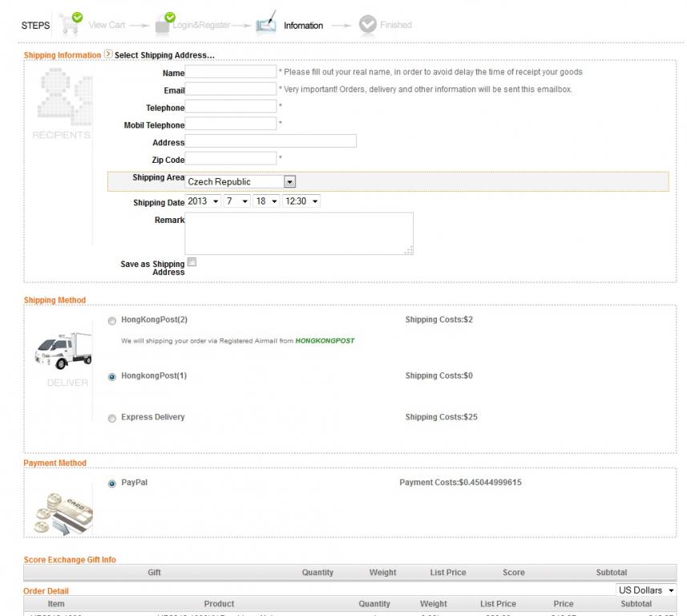This screenshot has height=616, width=687.
Task: Click the Infomation step notepad icon
Action: coord(265,23)
